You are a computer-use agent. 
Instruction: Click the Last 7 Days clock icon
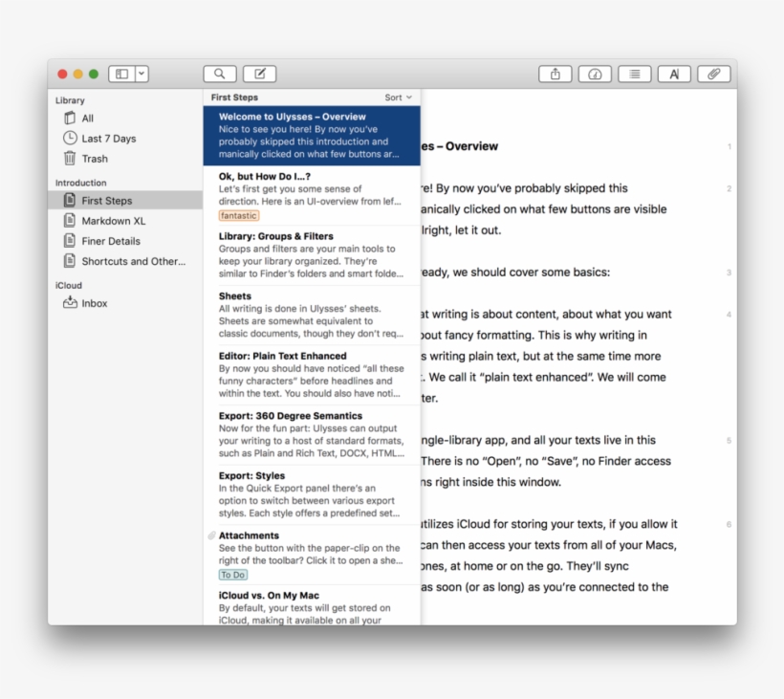coord(70,138)
